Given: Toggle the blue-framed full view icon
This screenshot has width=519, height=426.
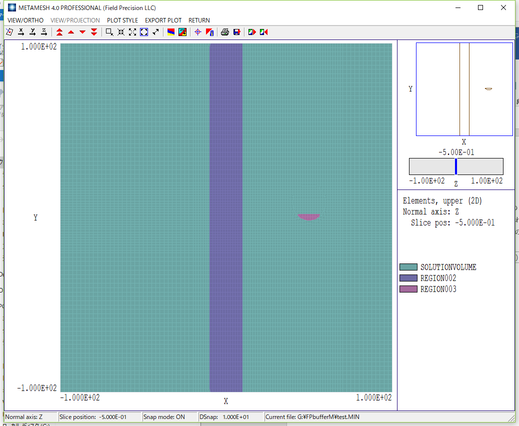Looking at the screenshot, I should tap(144, 32).
